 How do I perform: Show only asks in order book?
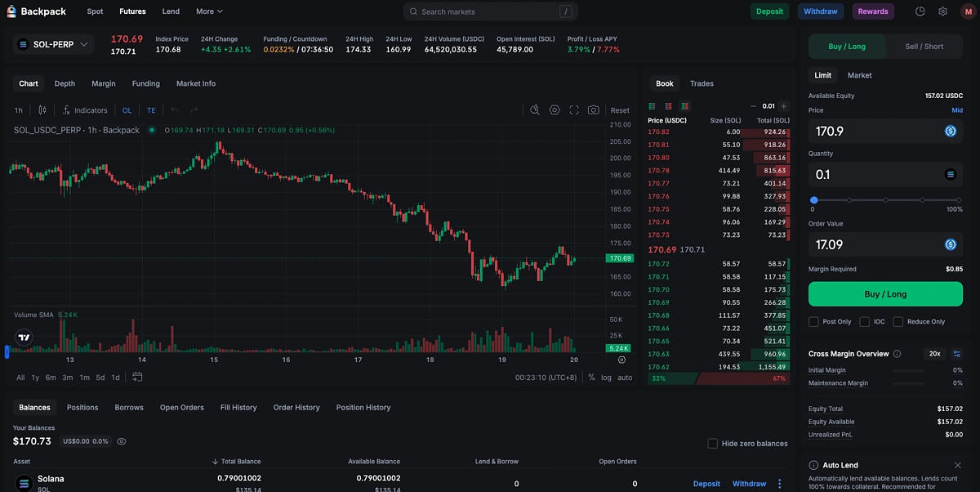668,106
